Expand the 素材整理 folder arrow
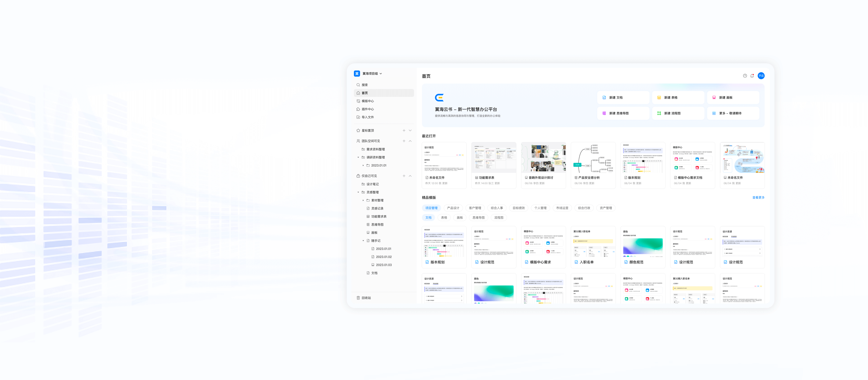The height and width of the screenshot is (380, 868). 363,200
